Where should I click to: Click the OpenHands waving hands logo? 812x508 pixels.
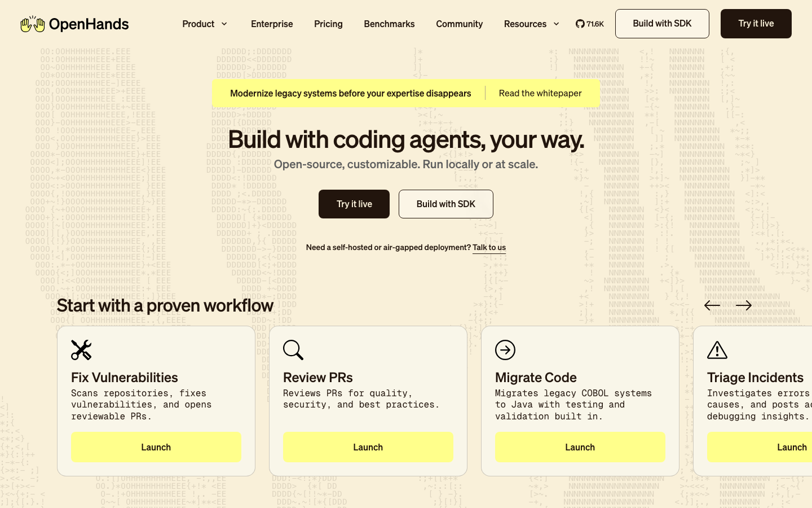(32, 24)
